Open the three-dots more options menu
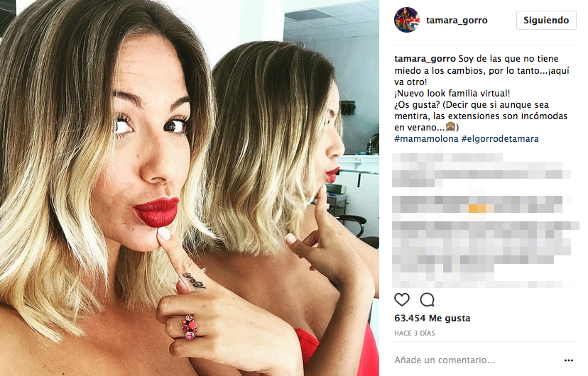Screen dimensions: 588x376 point(569,360)
